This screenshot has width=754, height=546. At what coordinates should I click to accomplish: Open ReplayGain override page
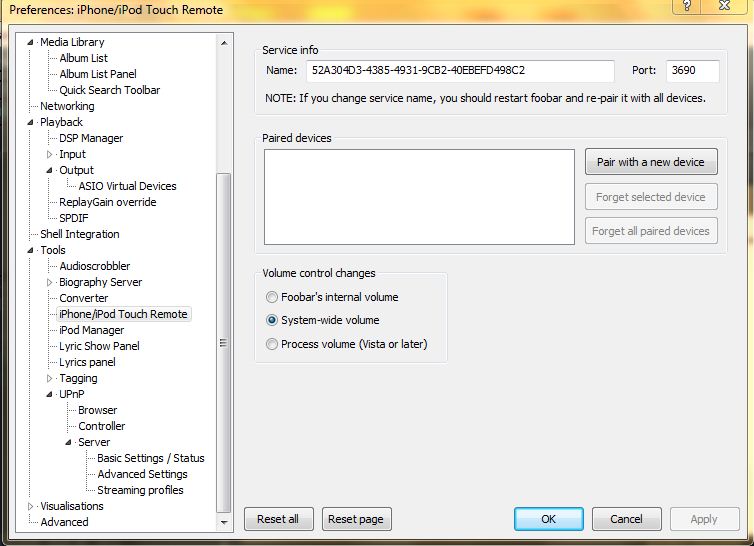coord(108,202)
